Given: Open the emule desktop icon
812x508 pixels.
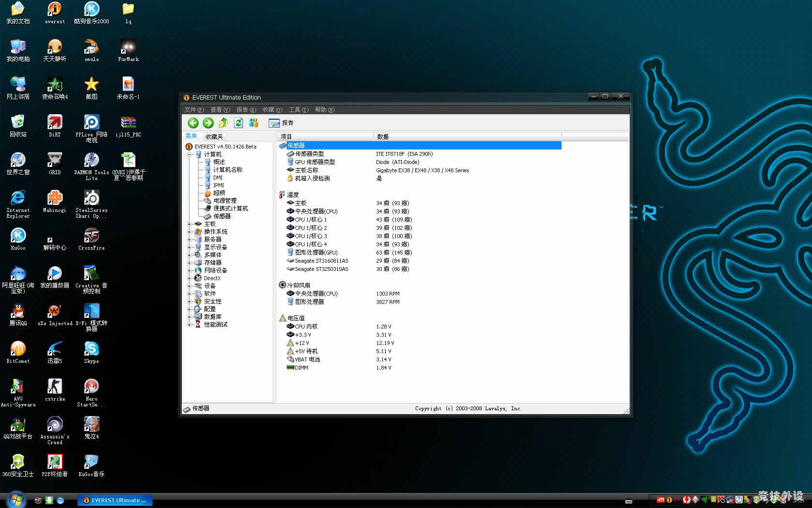Looking at the screenshot, I should click(91, 51).
